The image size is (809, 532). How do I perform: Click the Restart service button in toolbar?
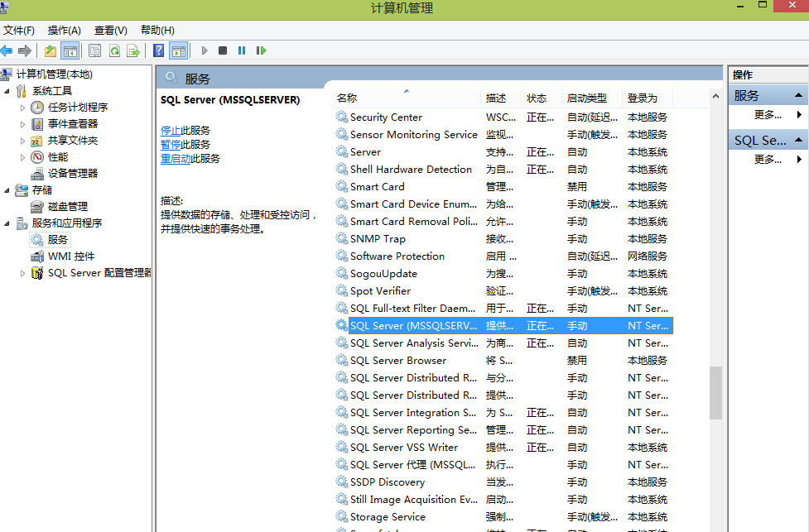pos(261,50)
